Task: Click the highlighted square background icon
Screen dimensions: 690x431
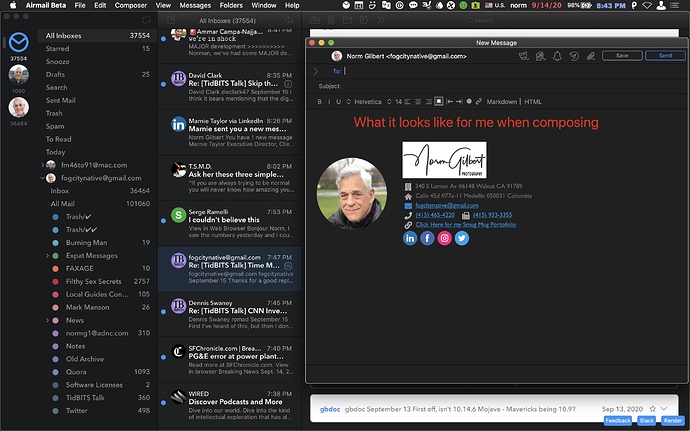Action: [x=439, y=102]
